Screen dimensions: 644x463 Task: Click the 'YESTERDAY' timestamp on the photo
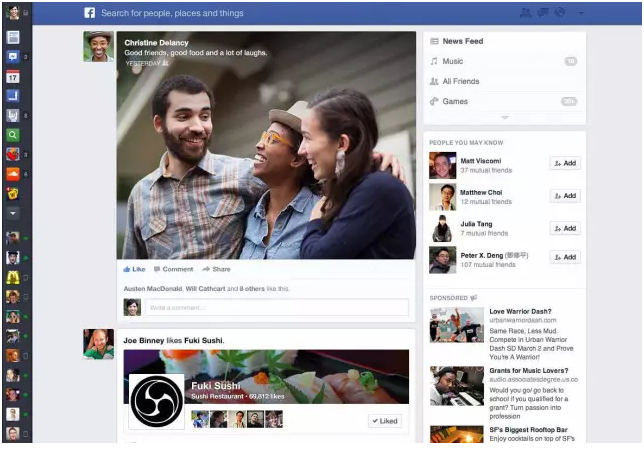[143, 64]
